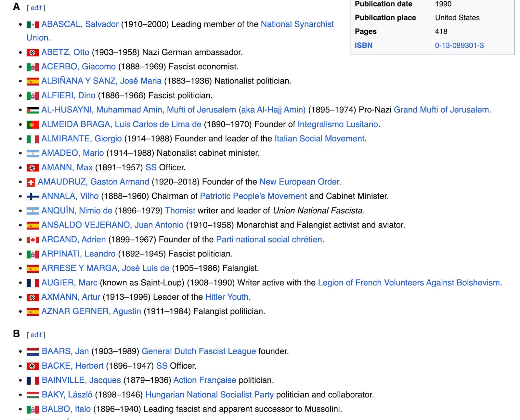Open AUGIER, Marc article
The width and height of the screenshot is (520, 420).
tap(69, 282)
